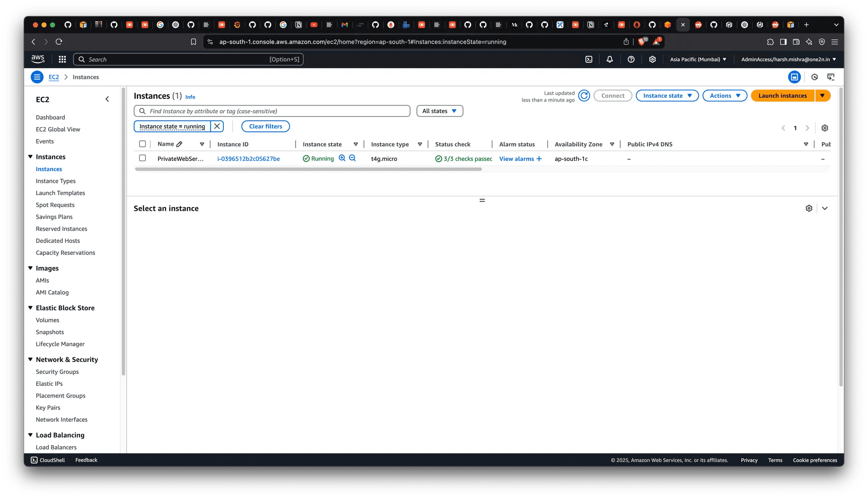Screen dimensions: 868x498
Task: Remove the Instance state = running filter
Action: 217,126
